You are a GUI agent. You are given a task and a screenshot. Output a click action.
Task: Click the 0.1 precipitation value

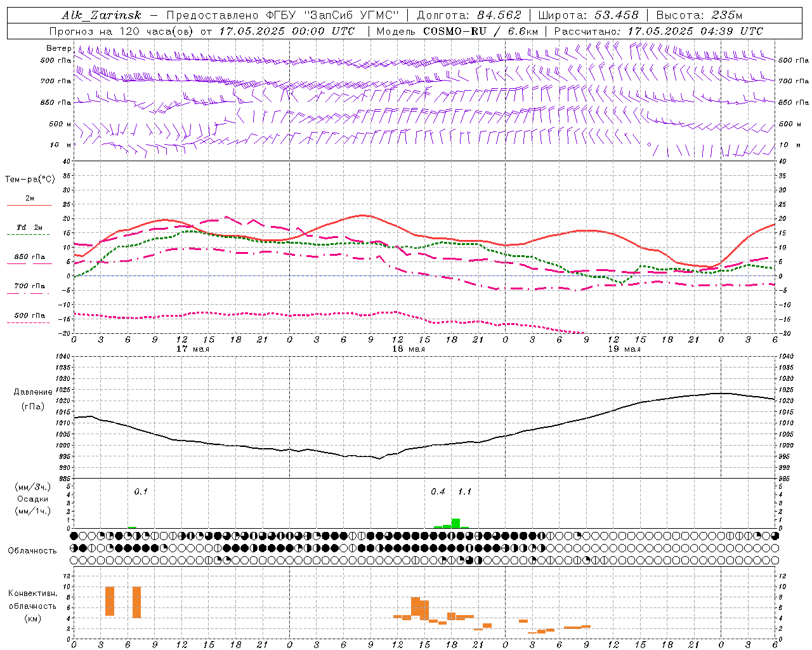(x=141, y=491)
